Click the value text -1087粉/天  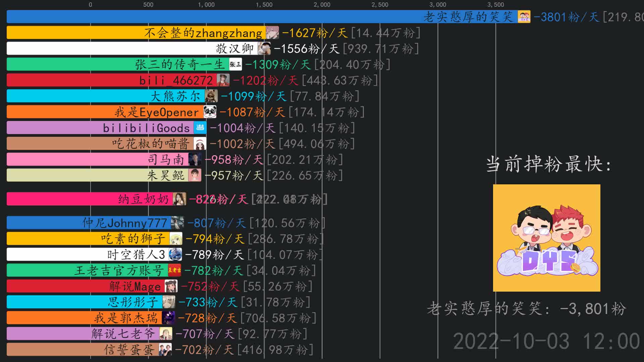coord(253,112)
